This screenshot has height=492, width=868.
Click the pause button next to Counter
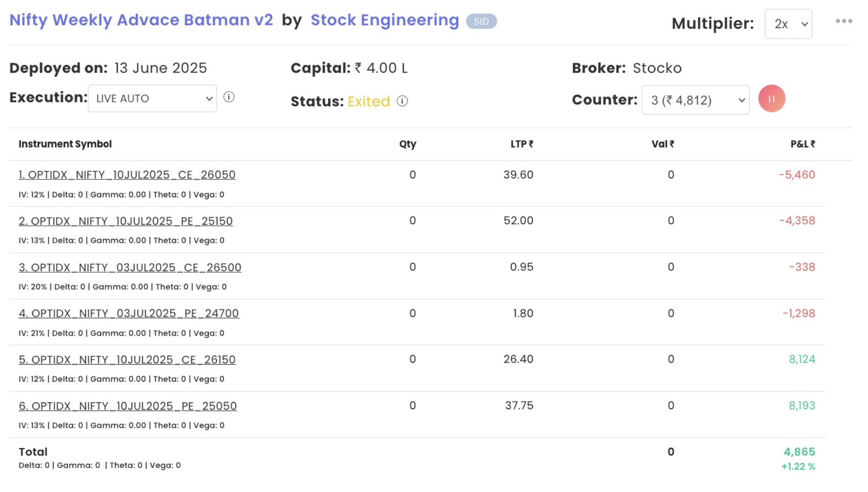coord(771,99)
